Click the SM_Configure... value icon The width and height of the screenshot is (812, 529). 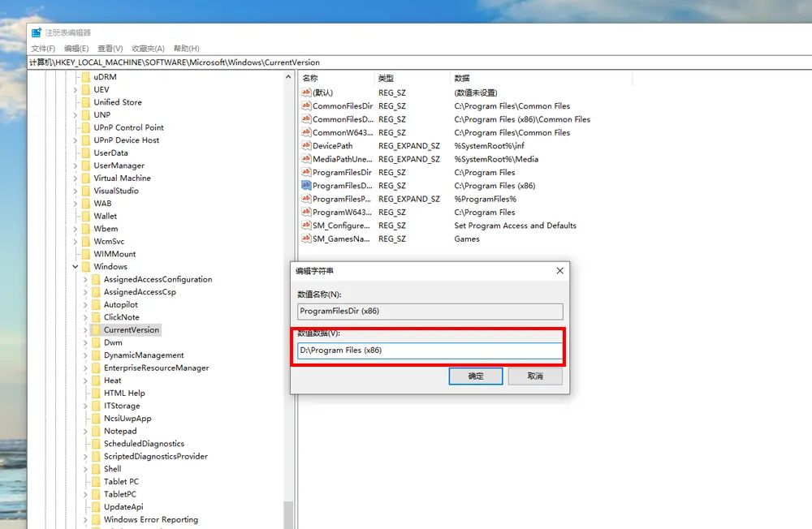pyautogui.click(x=306, y=226)
